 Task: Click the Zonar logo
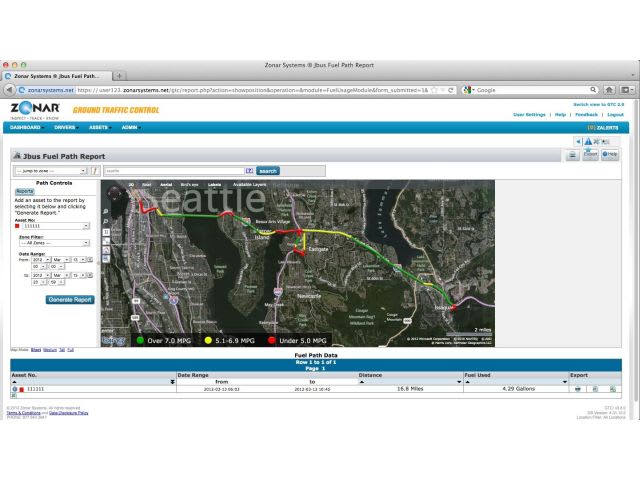pos(35,110)
